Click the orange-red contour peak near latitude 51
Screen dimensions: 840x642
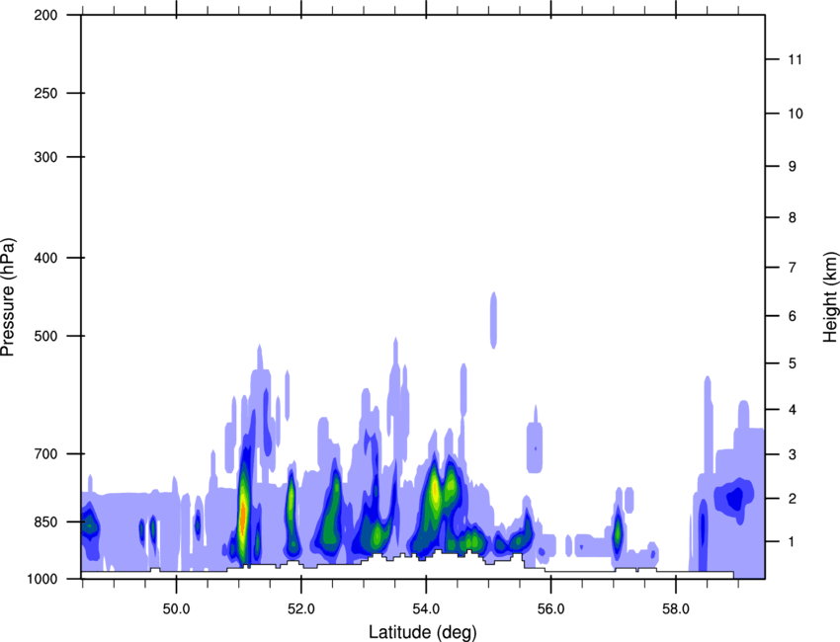(242, 519)
